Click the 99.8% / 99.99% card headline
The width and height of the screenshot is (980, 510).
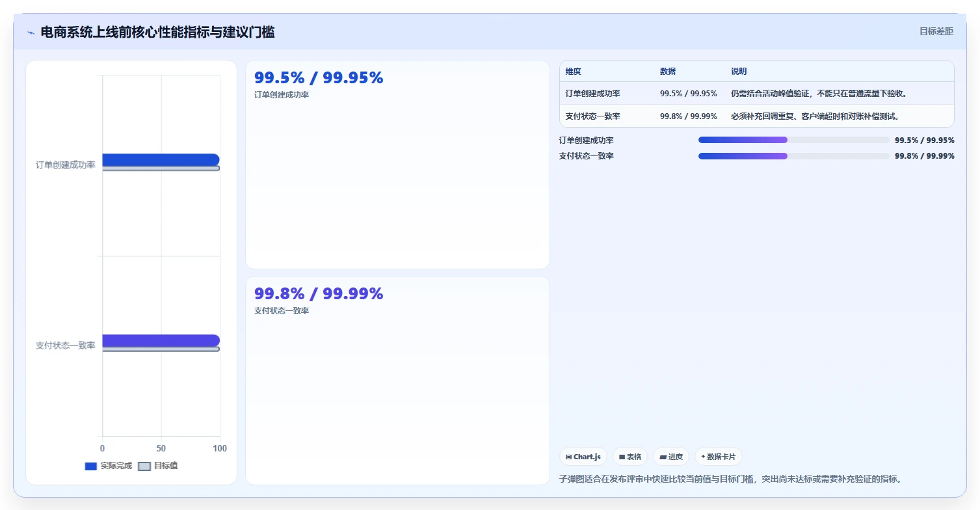(x=319, y=294)
